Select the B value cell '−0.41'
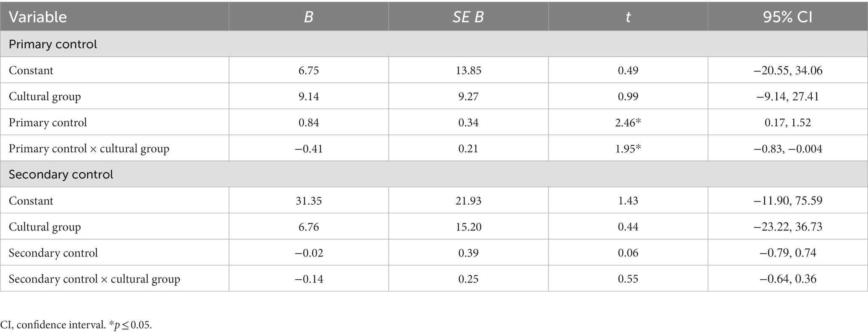The image size is (868, 335). click(309, 148)
